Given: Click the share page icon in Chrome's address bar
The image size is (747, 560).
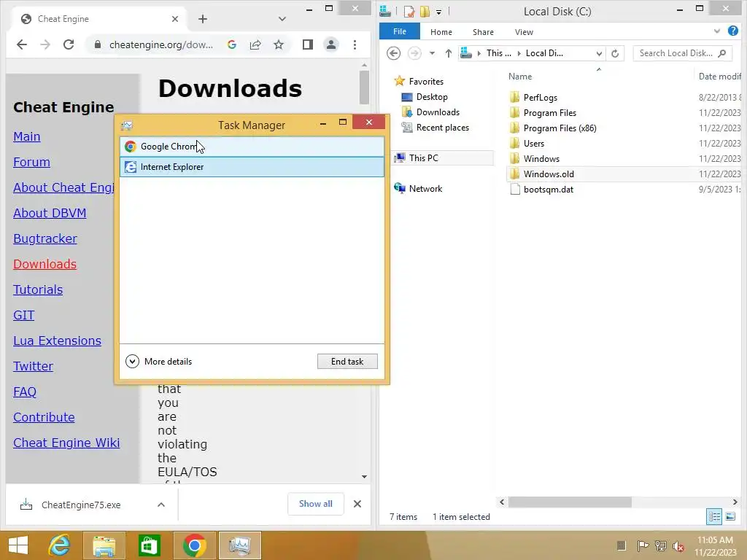Looking at the screenshot, I should [x=255, y=44].
